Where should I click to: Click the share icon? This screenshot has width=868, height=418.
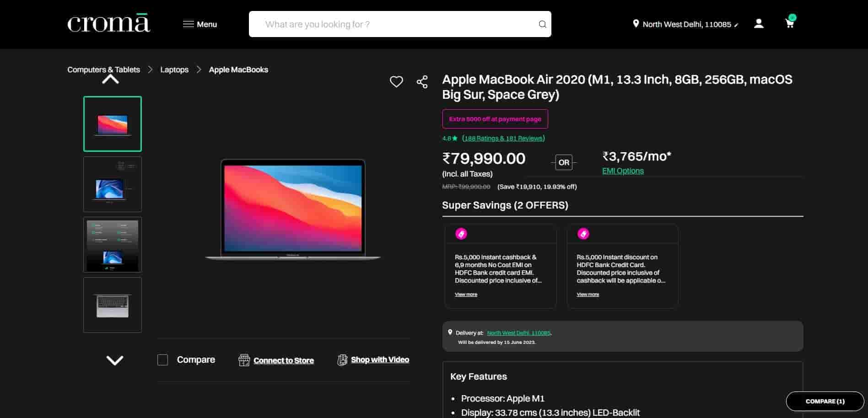click(422, 82)
